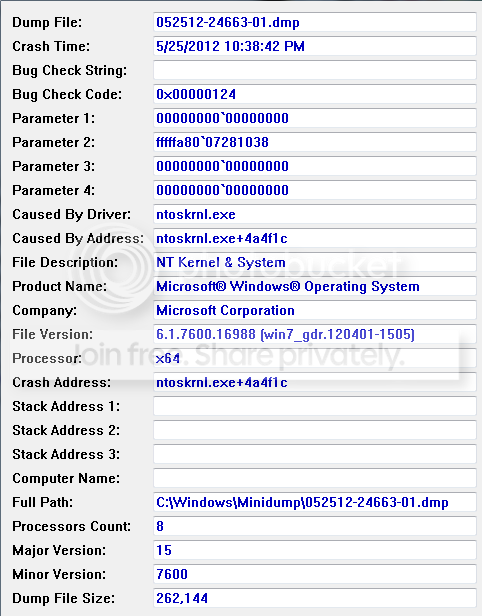Select the Bug Check Code 0x00000124 field

315,94
